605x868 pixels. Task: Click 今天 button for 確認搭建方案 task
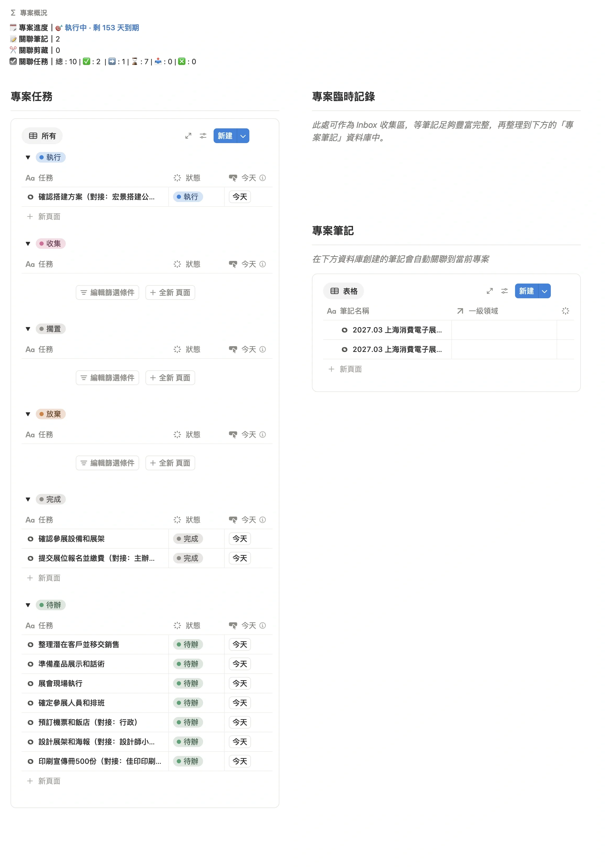(x=240, y=197)
